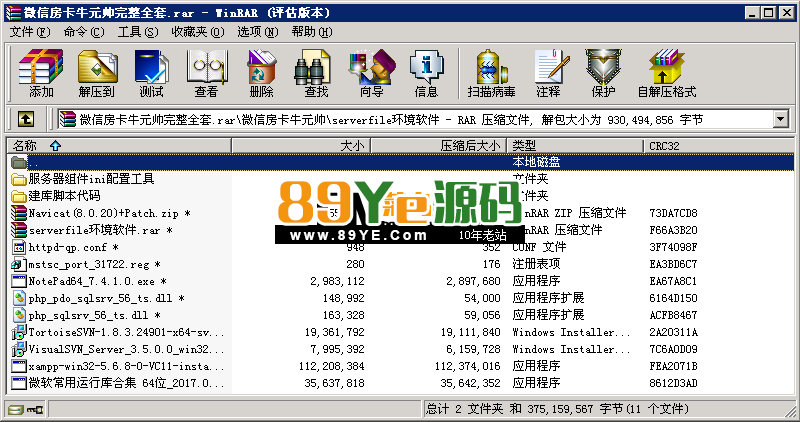Click the archive icon of Navicat(8.0.20)+Patch.zip
This screenshot has width=800, height=422.
(19, 213)
